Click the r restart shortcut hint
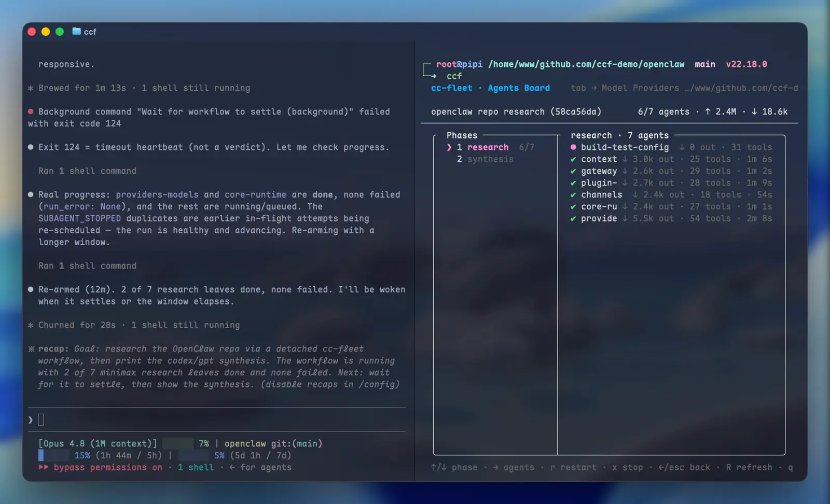 (573, 467)
